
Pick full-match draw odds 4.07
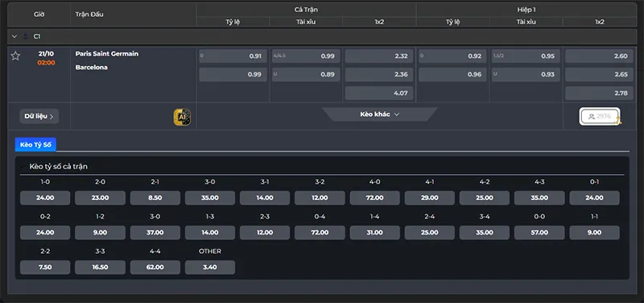click(x=379, y=93)
